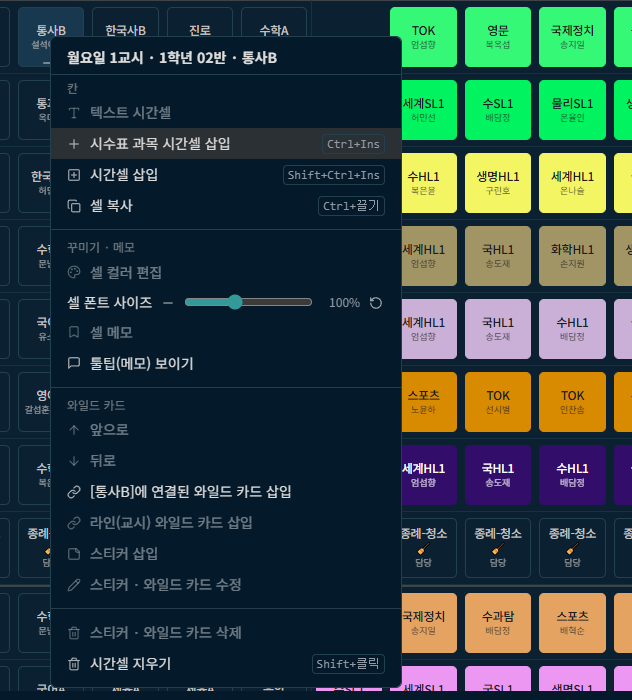The width and height of the screenshot is (632, 700).
Task: Click the 수SL1 green cell
Action: pyautogui.click(x=498, y=110)
